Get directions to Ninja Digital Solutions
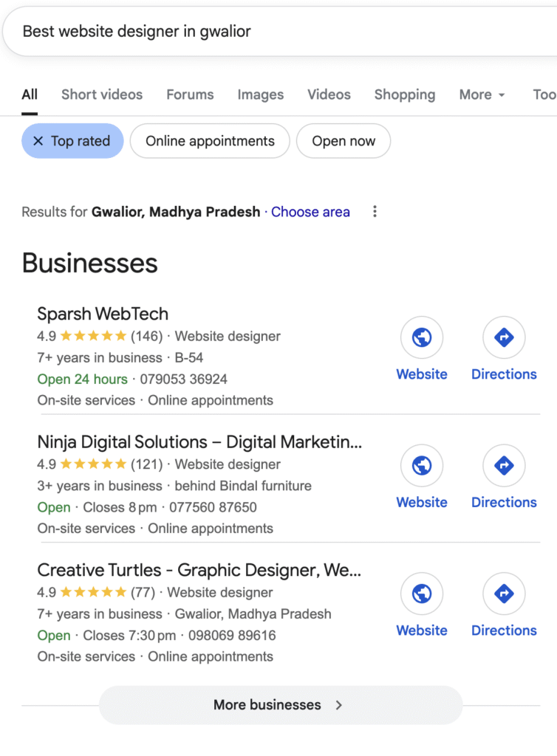The width and height of the screenshot is (557, 756). pos(504,465)
